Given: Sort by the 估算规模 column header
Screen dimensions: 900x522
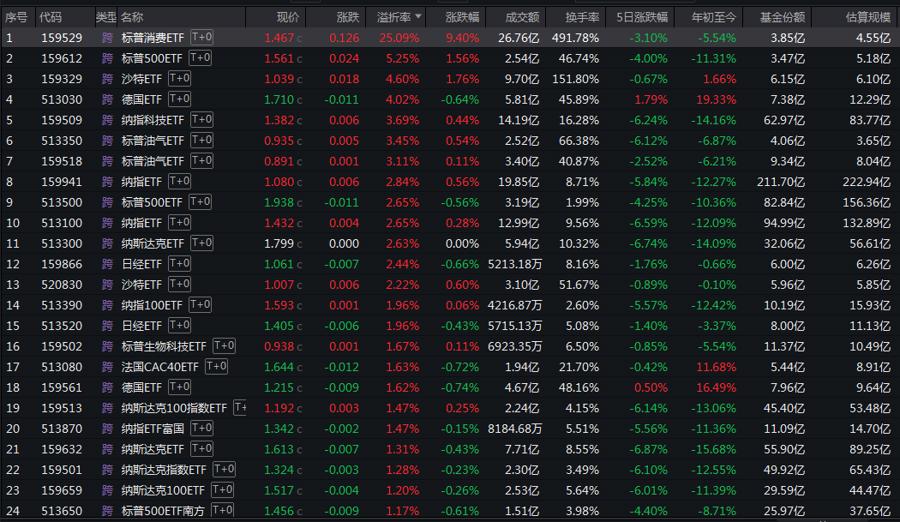Looking at the screenshot, I should pos(868,17).
